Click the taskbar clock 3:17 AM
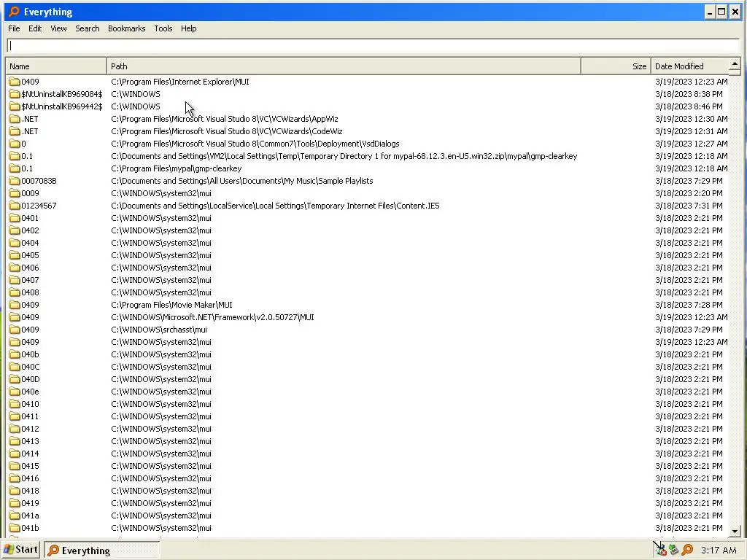 719,550
